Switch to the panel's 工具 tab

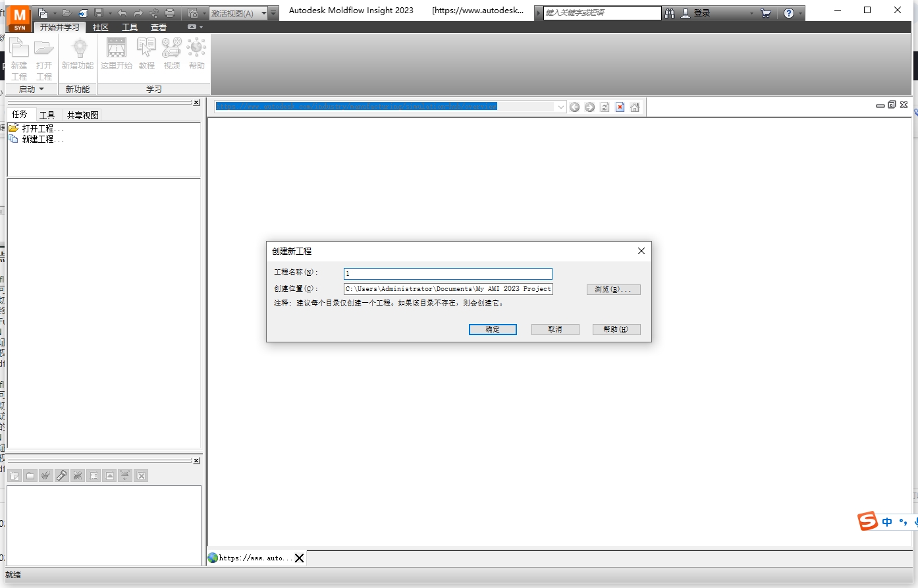tap(47, 115)
